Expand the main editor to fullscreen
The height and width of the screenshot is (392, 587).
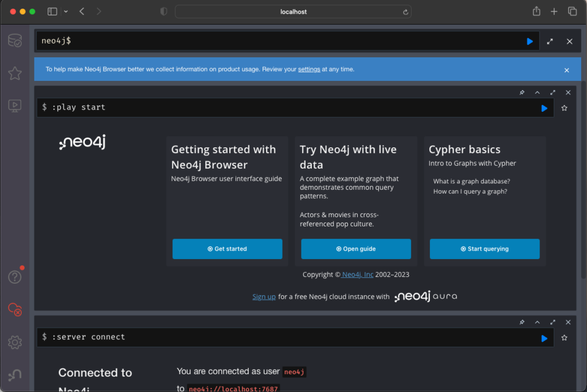(550, 41)
